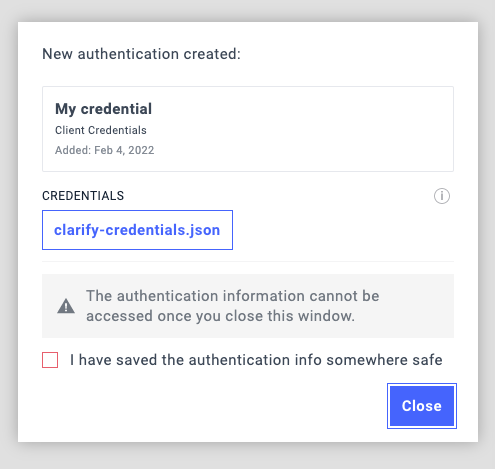Screen dimensions: 495x469
Task: Select the My credential card
Action: pos(248,129)
